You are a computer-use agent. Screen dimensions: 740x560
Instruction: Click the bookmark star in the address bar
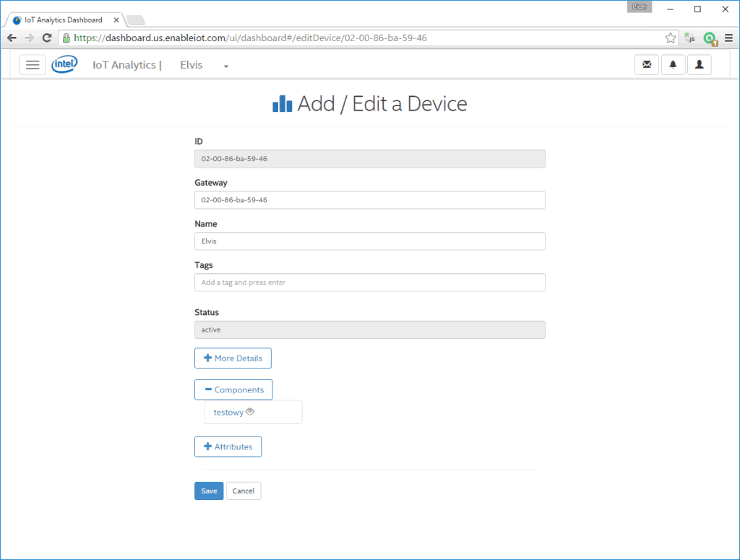pyautogui.click(x=671, y=38)
